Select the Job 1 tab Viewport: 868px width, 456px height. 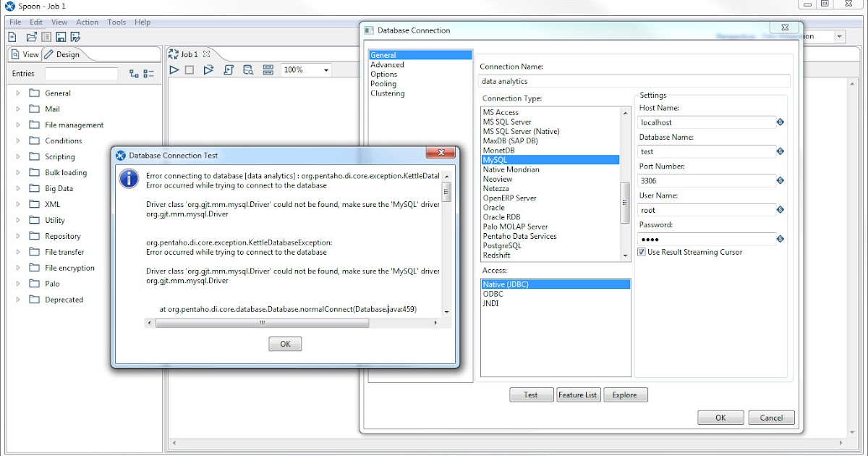(x=190, y=54)
